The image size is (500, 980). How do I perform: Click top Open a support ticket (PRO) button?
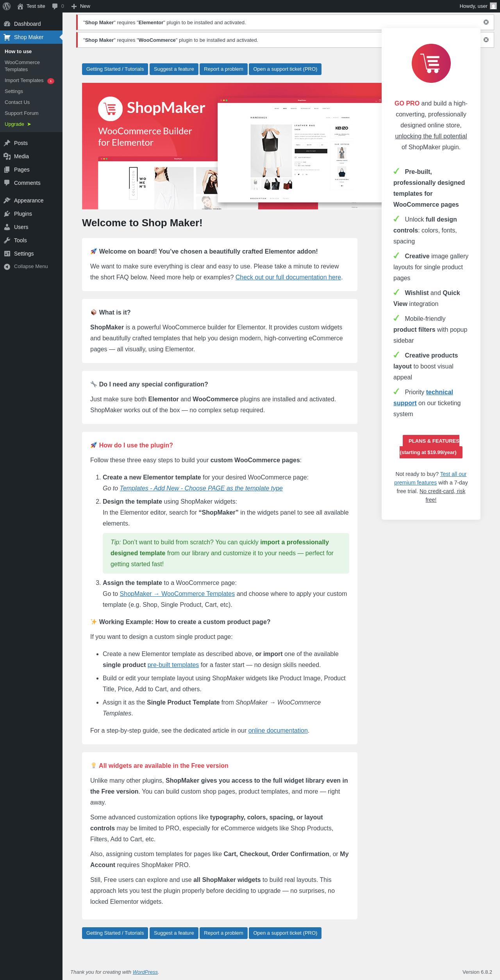(285, 69)
